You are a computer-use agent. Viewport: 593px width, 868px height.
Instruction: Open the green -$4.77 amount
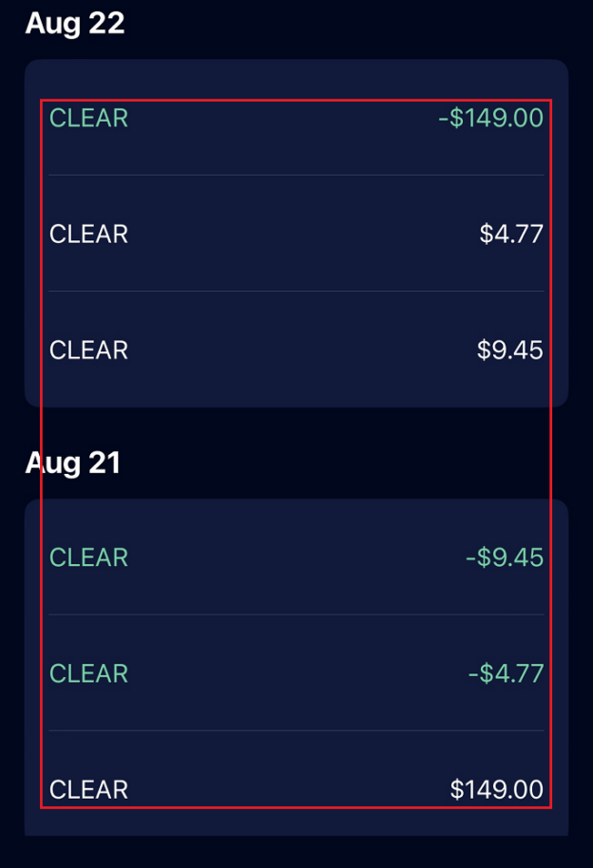click(506, 673)
